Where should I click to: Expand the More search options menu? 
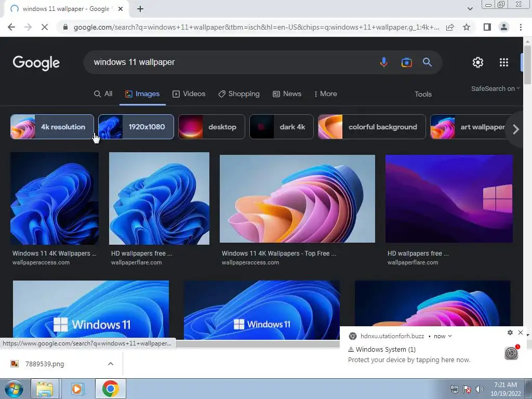(325, 94)
